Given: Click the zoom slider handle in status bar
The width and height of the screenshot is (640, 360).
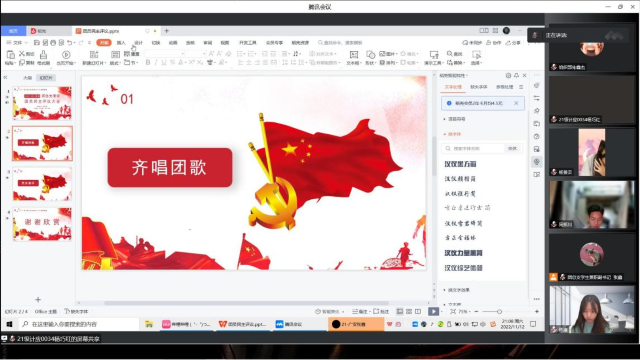Looking at the screenshot, I should point(499,311).
